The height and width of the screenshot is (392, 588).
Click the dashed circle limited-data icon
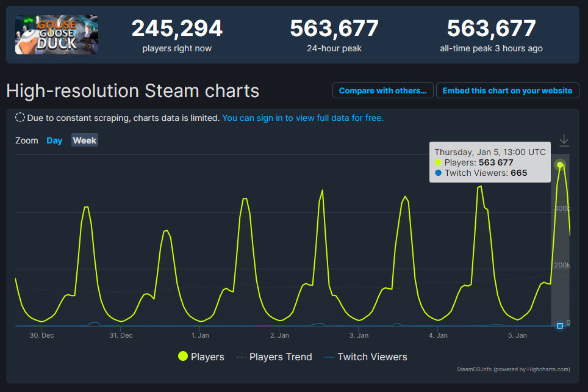[x=20, y=118]
